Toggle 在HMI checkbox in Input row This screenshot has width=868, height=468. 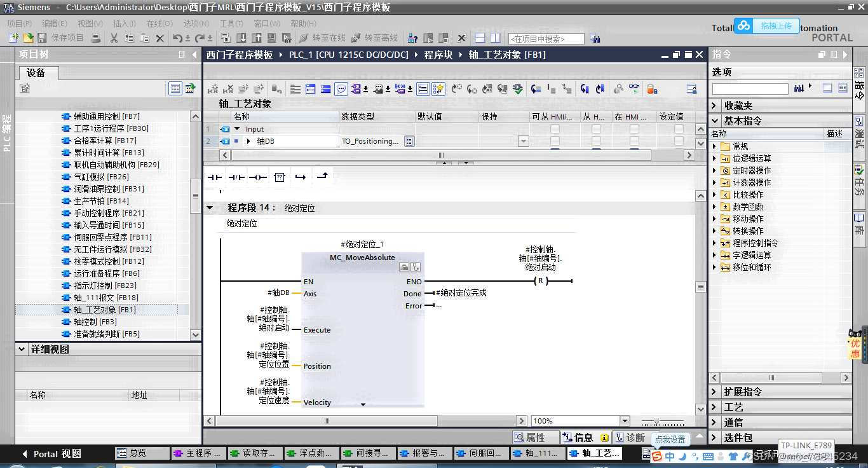pyautogui.click(x=634, y=129)
